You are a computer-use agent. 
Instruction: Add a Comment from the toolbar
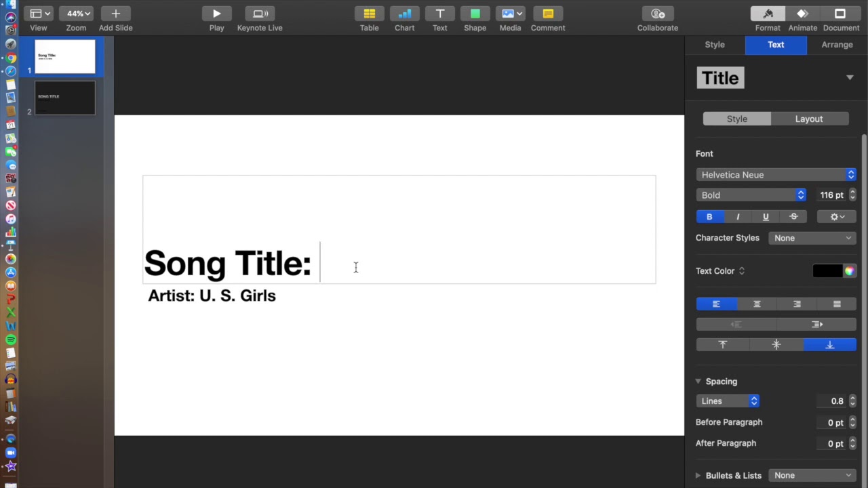pos(548,14)
